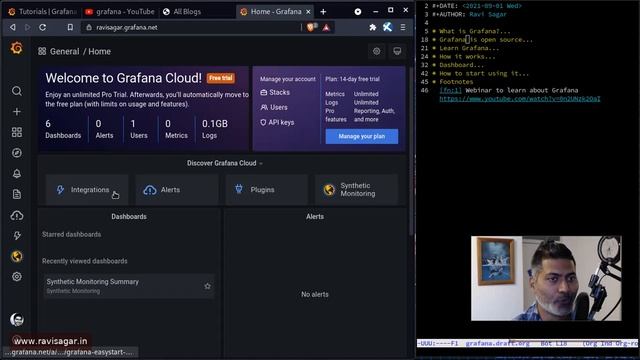Open the Integrations lightning icon in sidebar
This screenshot has width=640, height=360.
pyautogui.click(x=17, y=236)
